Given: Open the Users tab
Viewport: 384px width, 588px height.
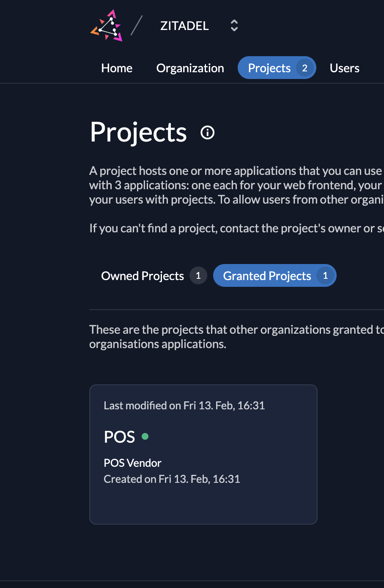Looking at the screenshot, I should pos(344,68).
